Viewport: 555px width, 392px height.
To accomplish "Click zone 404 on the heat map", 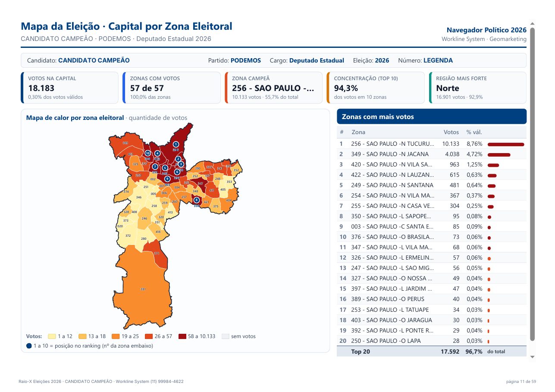I will [229, 201].
